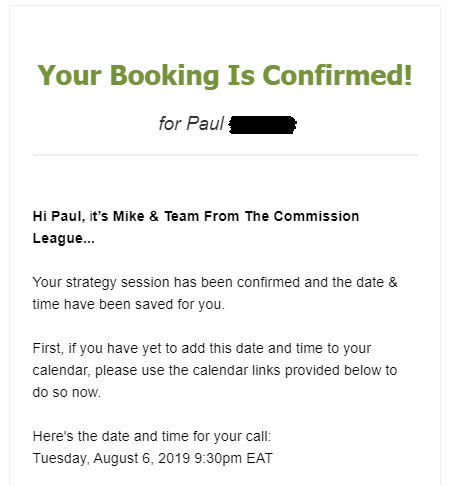Click the 'Your Booking Is Confirmed!' heading
451x486 pixels.
point(225,76)
